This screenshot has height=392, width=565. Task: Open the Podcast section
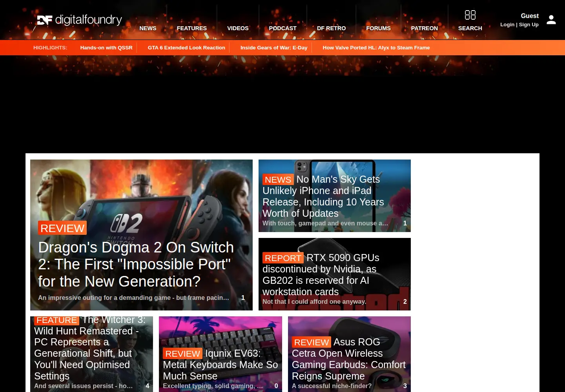pos(282,28)
